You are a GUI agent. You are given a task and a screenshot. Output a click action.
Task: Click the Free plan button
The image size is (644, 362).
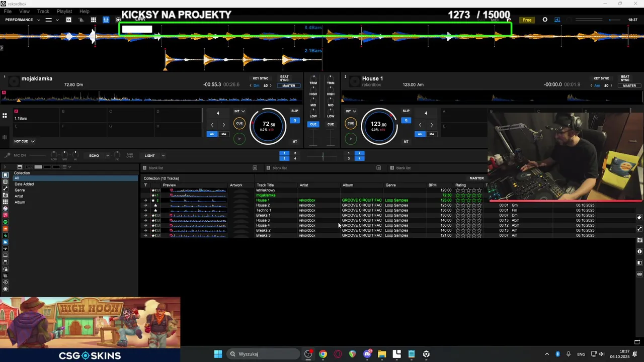click(527, 20)
